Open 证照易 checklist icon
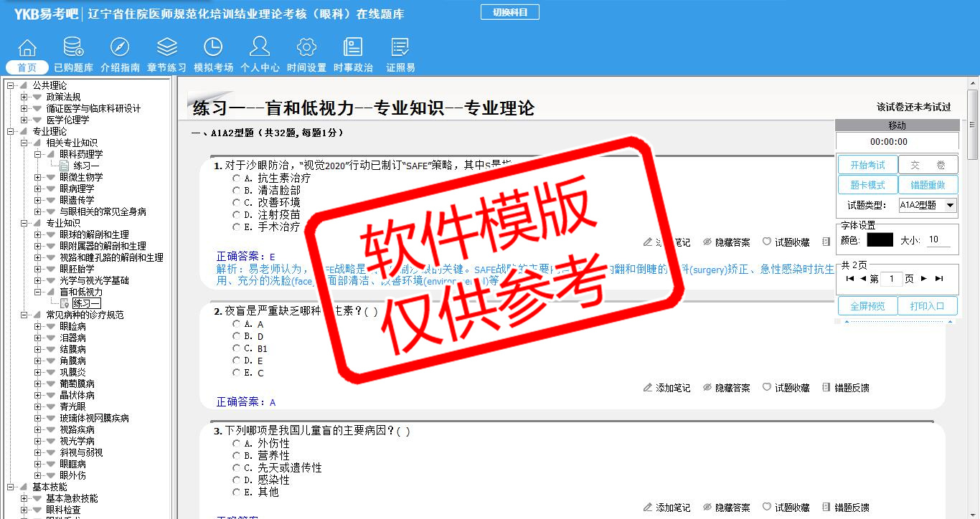 coord(400,48)
